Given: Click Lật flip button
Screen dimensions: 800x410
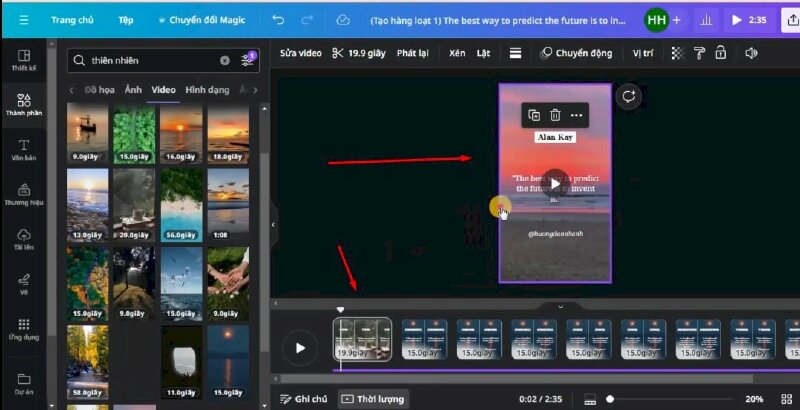Looking at the screenshot, I should 483,53.
